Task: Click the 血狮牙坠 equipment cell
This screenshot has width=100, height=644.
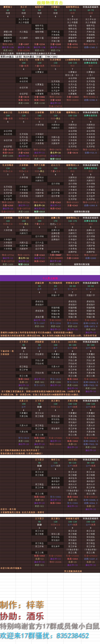Action: tap(55, 236)
